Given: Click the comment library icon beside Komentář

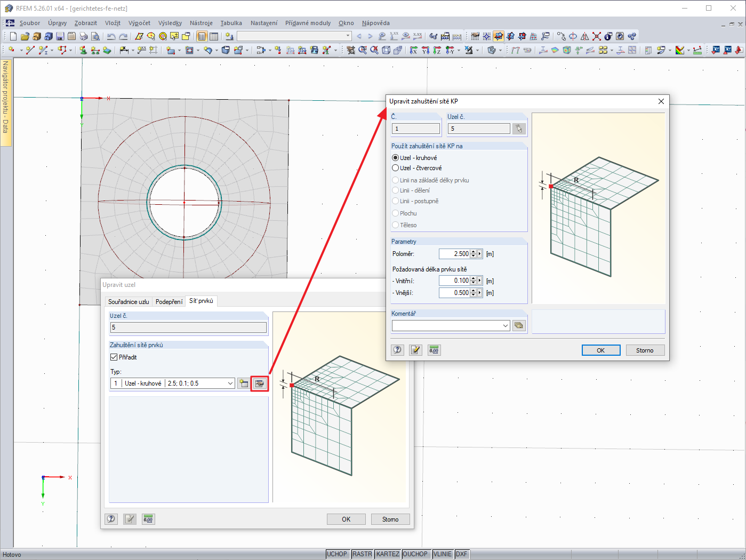Looking at the screenshot, I should point(519,325).
